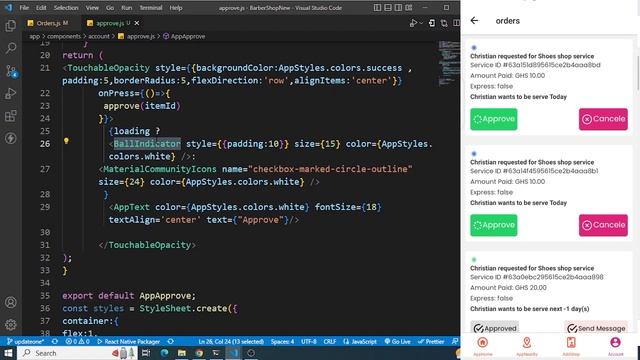Click the Ln 26, Col 24 position indicator

coord(231,342)
